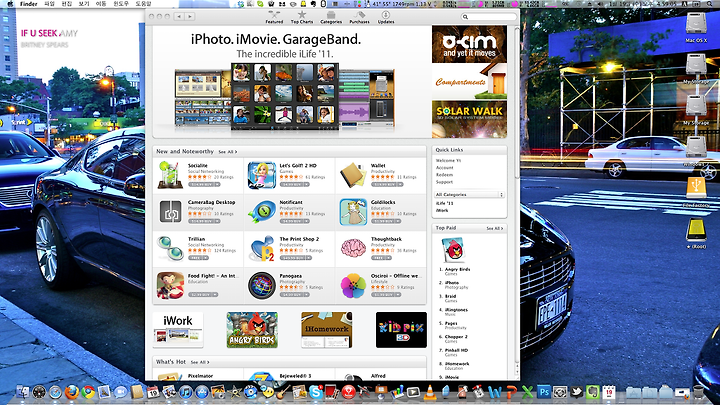Launch Google Chrome from the Dock

[x=88, y=392]
